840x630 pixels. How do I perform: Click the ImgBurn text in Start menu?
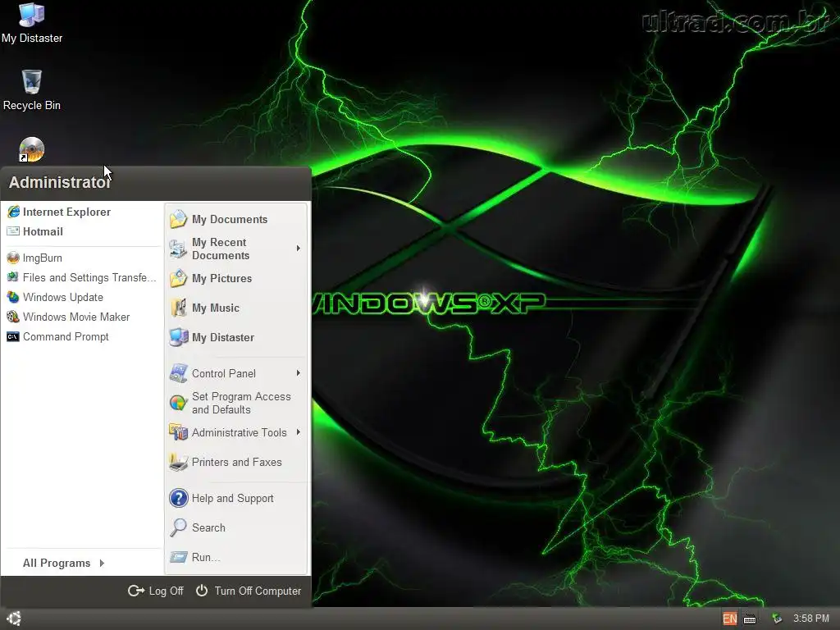point(43,258)
